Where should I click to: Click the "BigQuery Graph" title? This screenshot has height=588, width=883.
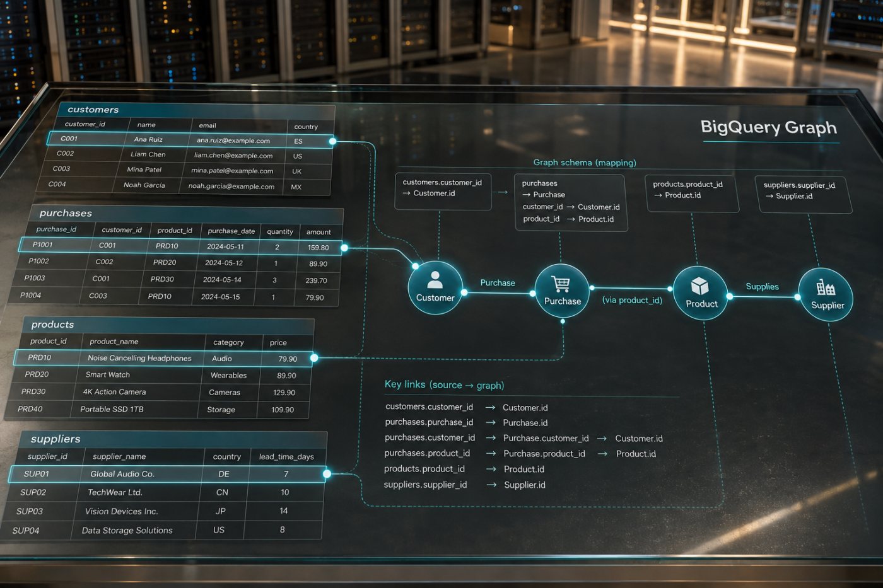[x=769, y=127]
